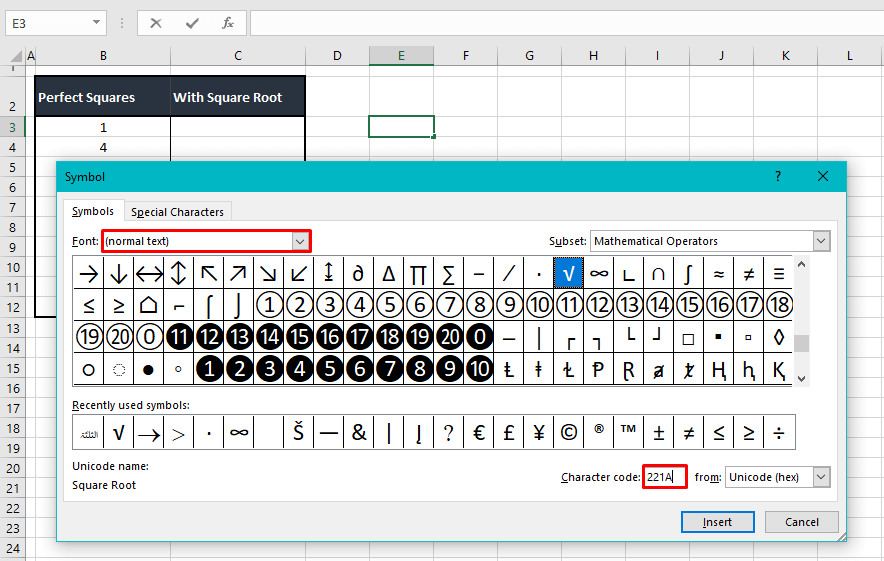Switch to the Special Characters tab
Viewport: 884px width, 561px height.
pos(177,212)
